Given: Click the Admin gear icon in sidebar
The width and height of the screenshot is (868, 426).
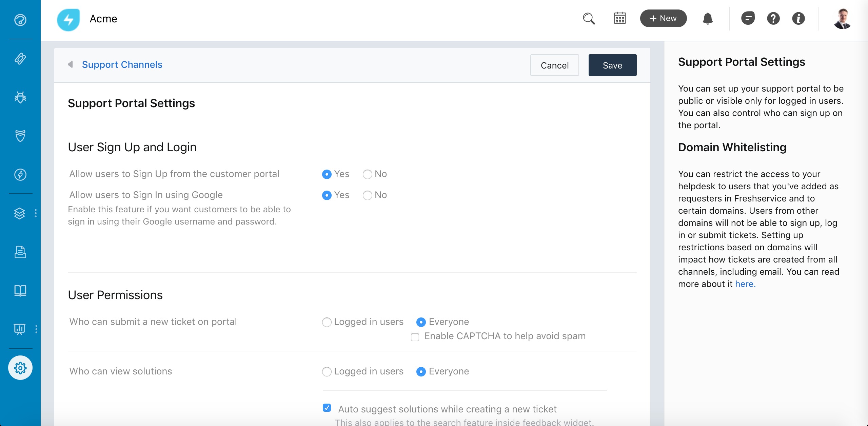Looking at the screenshot, I should pos(20,368).
